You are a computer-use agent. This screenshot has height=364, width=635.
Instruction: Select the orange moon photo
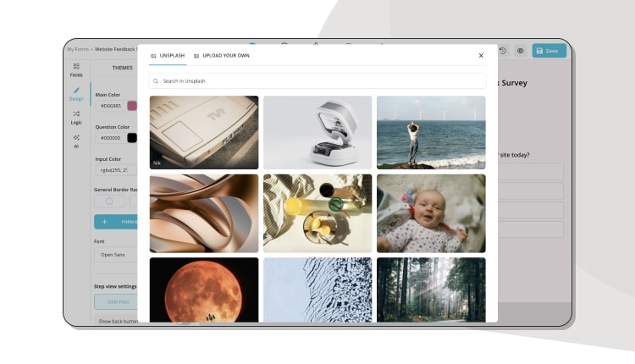pos(204,290)
